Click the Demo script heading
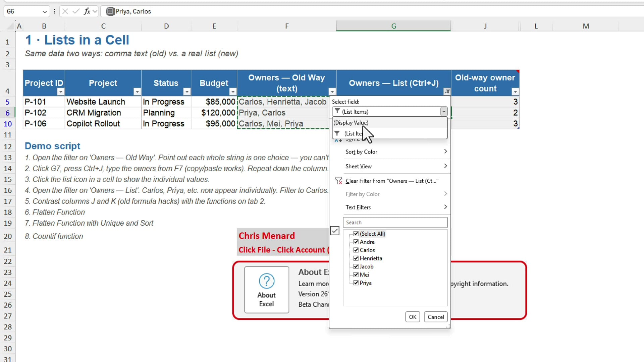 (52, 146)
